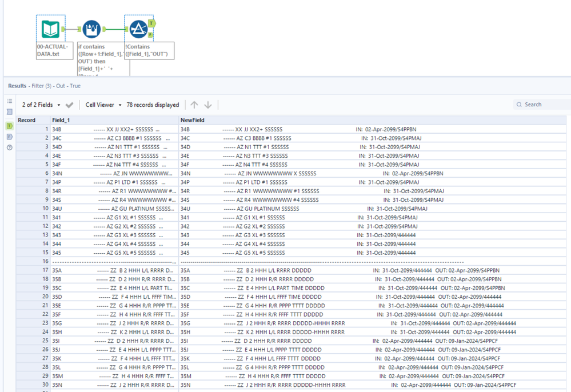The width and height of the screenshot is (571, 392).
Task: Move to next record with down arrow
Action: click(x=208, y=105)
